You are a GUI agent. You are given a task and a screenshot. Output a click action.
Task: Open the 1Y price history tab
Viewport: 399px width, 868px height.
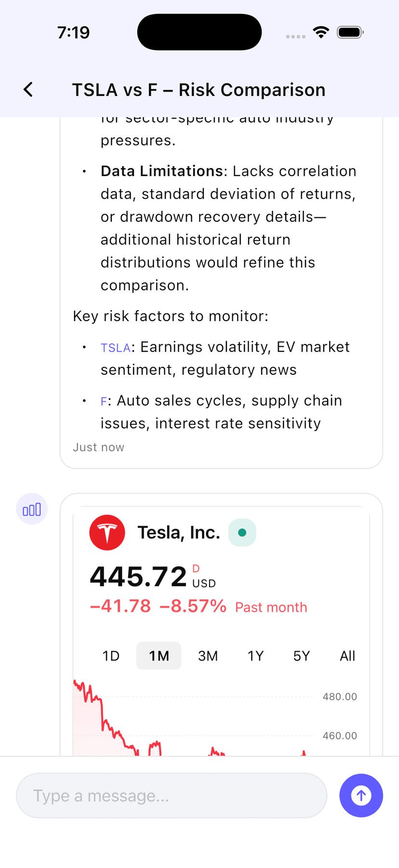(x=256, y=656)
